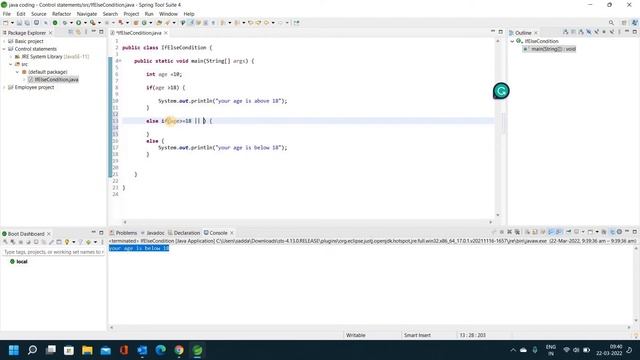Viewport: 640px width, 360px height.
Task: Click Remove Launch in the Console toolbar
Action: point(509,232)
